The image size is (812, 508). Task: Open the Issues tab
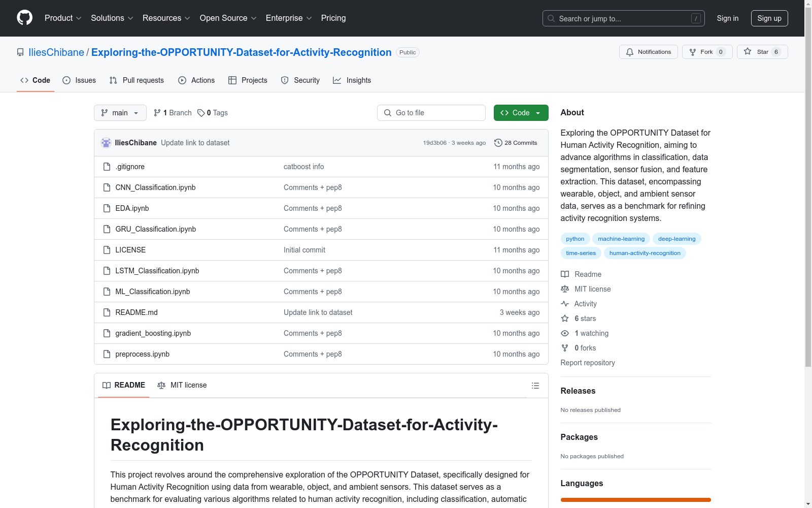coord(79,80)
